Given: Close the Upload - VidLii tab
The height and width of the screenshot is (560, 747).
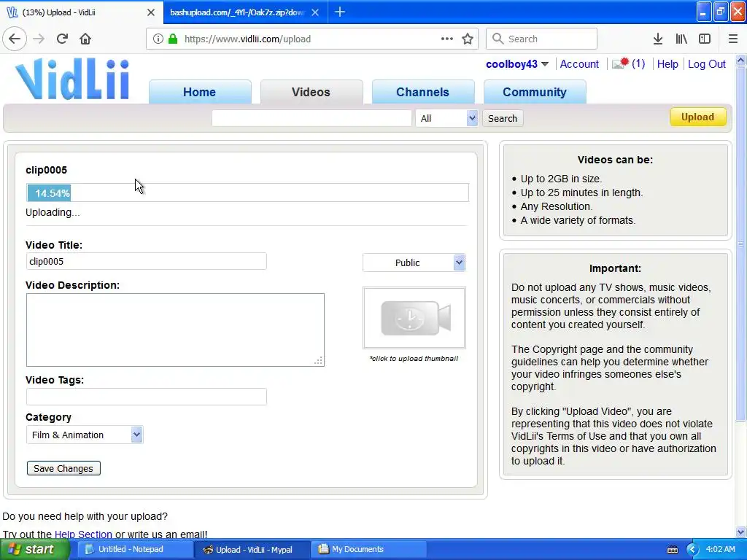Looking at the screenshot, I should tap(150, 12).
